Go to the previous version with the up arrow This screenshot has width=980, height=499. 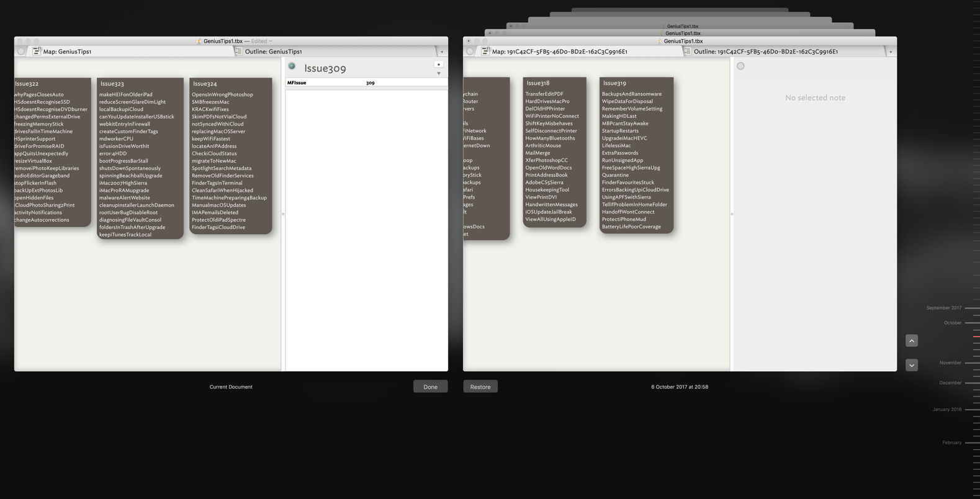[x=911, y=341]
